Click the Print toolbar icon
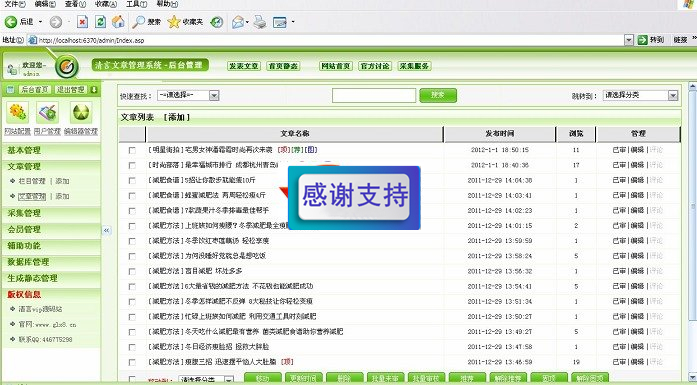Viewport: 697px width, 385px height. coord(260,21)
